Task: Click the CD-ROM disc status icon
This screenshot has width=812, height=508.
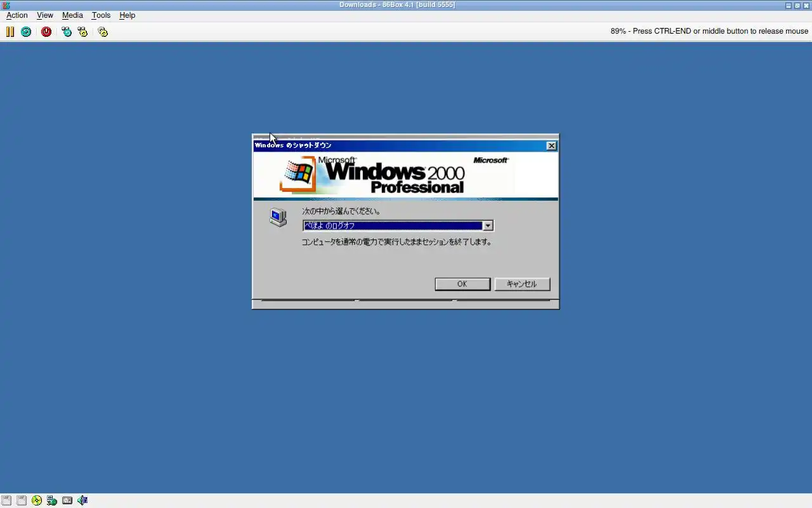Action: [x=37, y=500]
